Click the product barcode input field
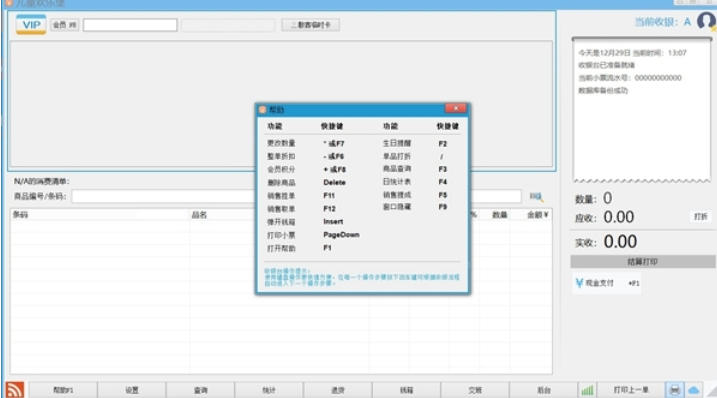 click(x=296, y=196)
